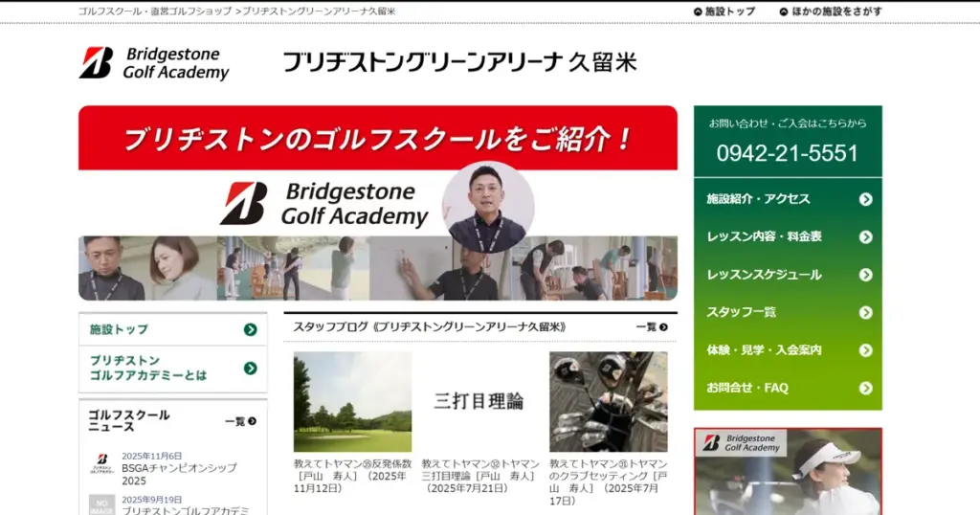The height and width of the screenshot is (515, 980).
Task: Click arrow icon beside レッスンスケジュール
Action: 865,275
